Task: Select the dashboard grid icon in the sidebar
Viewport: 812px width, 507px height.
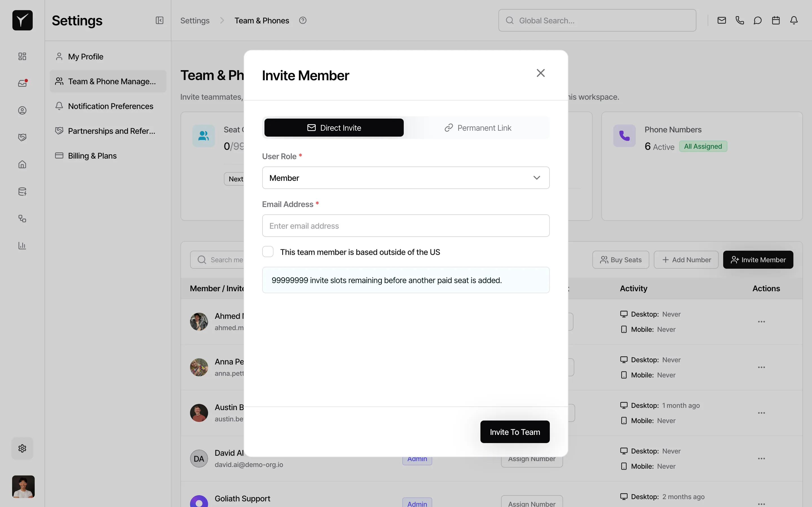Action: click(x=22, y=56)
